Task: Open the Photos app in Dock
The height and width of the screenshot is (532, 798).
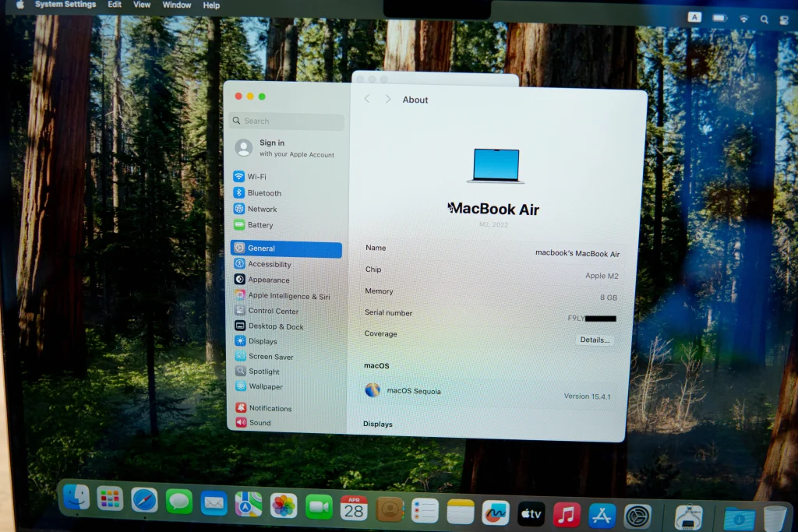Action: click(x=284, y=506)
